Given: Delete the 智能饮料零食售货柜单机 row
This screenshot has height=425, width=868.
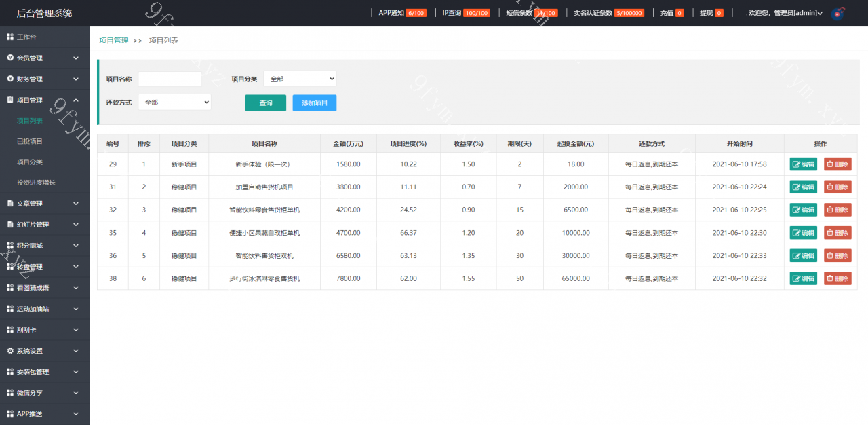Looking at the screenshot, I should [837, 210].
